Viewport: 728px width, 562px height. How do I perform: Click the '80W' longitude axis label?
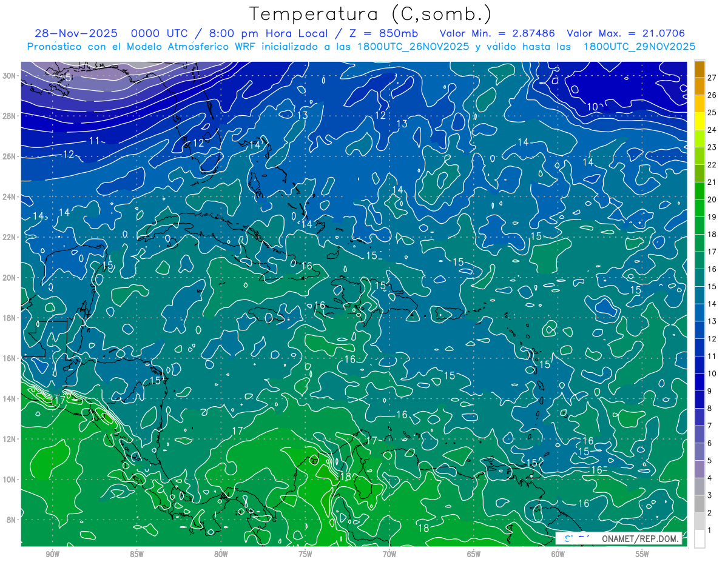click(x=221, y=555)
